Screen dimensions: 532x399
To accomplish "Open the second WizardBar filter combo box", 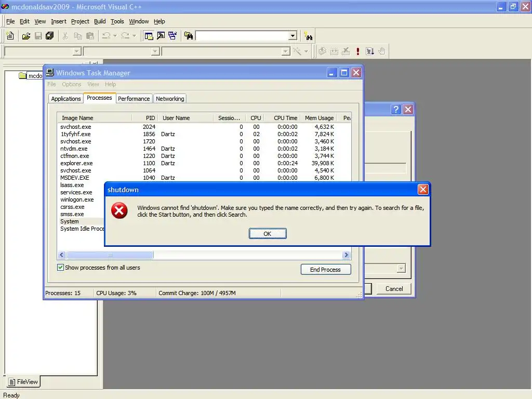I will (155, 51).
